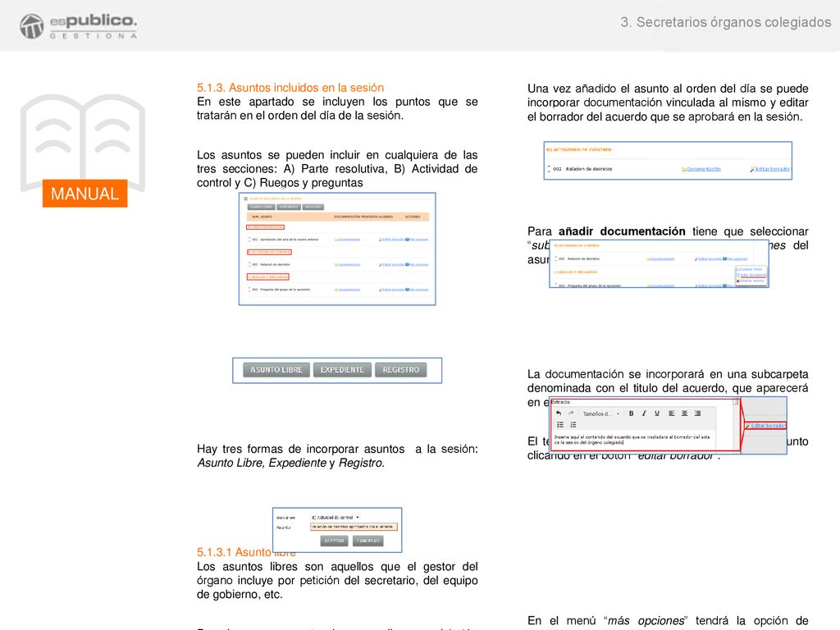Screen dimensions: 840x630
Task: Click the Extracto panel scrollbar thumb
Action: click(x=736, y=402)
